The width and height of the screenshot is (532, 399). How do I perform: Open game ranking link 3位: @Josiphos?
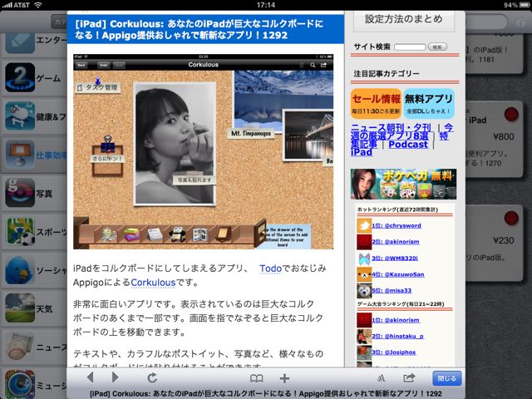tap(394, 352)
